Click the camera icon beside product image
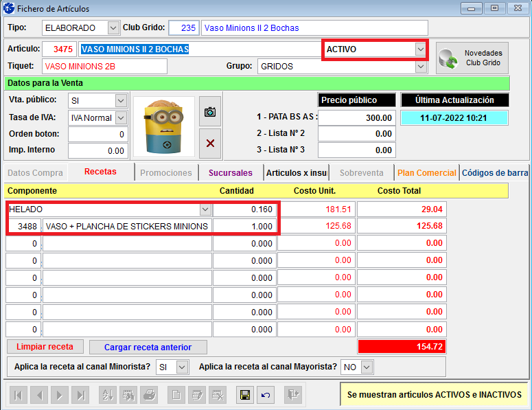532x410 pixels. (x=210, y=112)
